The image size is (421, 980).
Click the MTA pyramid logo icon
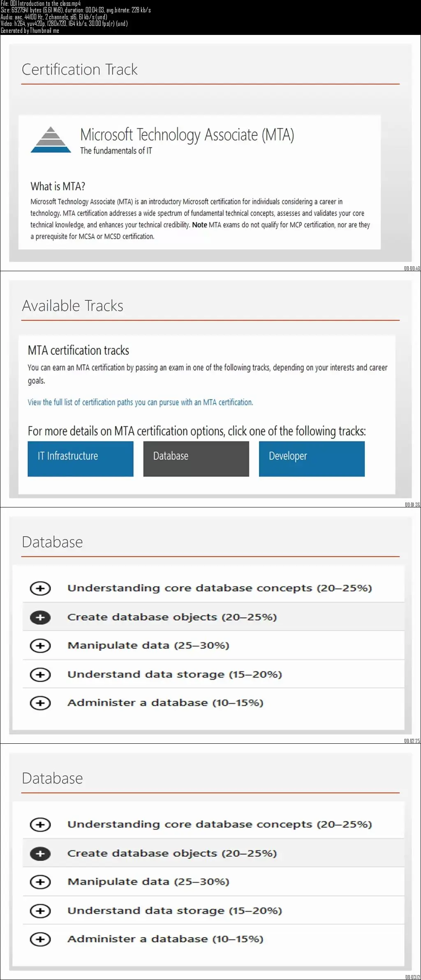pyautogui.click(x=51, y=140)
